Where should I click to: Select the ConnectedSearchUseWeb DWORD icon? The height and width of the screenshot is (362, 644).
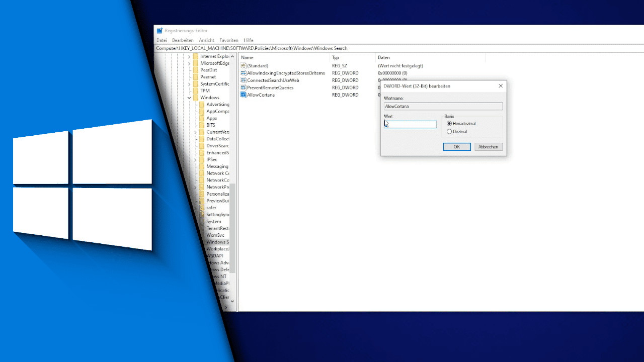click(243, 80)
